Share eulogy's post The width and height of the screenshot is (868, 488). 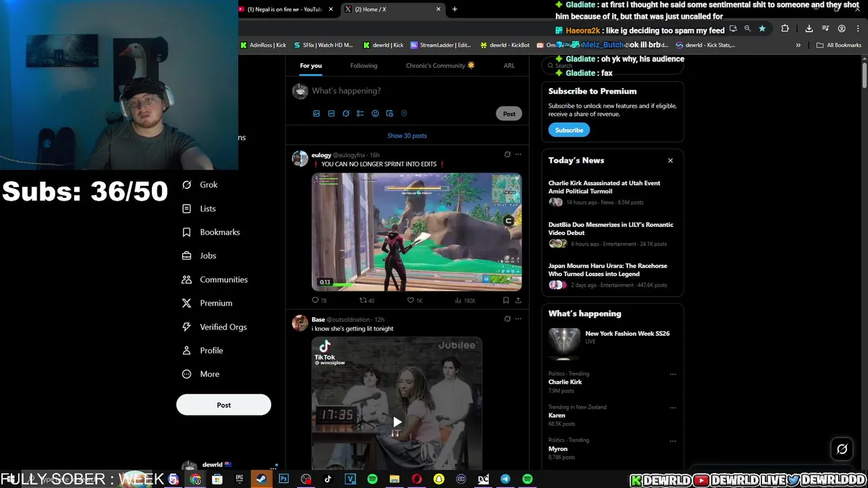tap(517, 300)
